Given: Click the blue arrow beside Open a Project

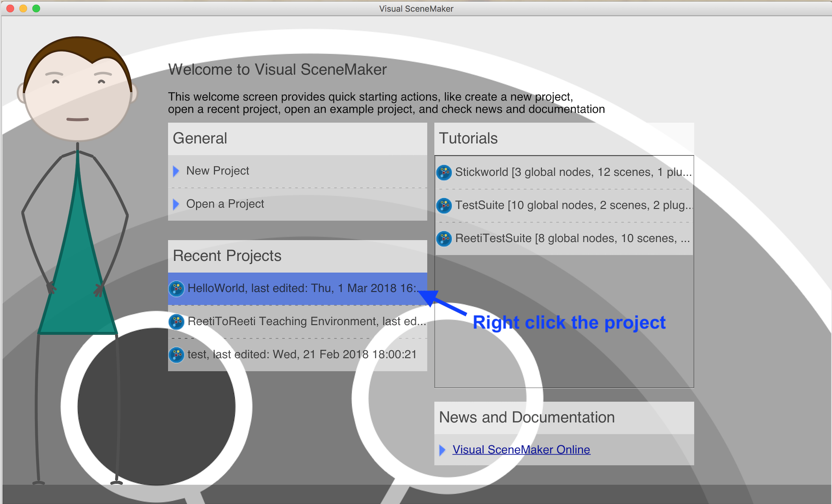Looking at the screenshot, I should [x=176, y=204].
